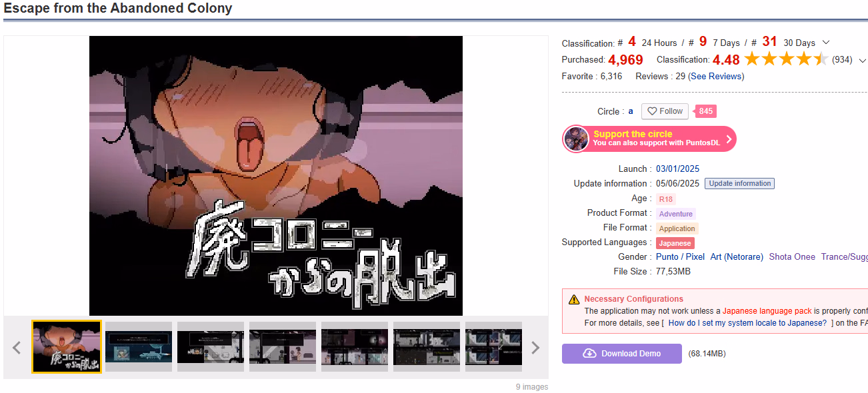Viewport: 868px width, 393px height.
Task: Click the page title "Escape from the Abandoned Colony"
Action: pyautogui.click(x=118, y=9)
